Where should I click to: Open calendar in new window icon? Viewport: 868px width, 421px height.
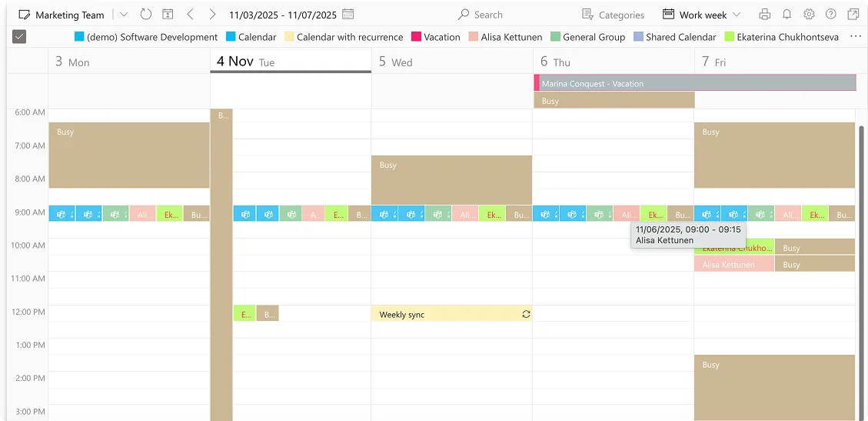click(853, 15)
